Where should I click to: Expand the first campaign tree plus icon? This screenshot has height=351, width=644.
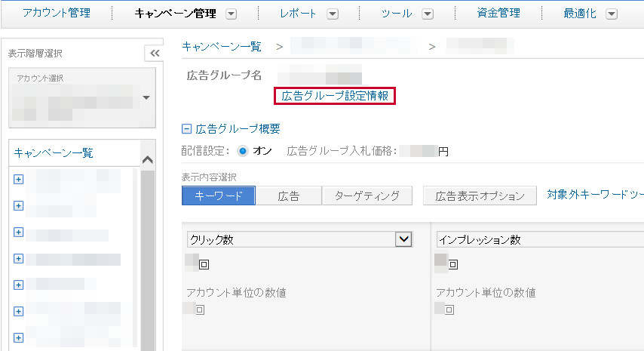click(x=19, y=179)
